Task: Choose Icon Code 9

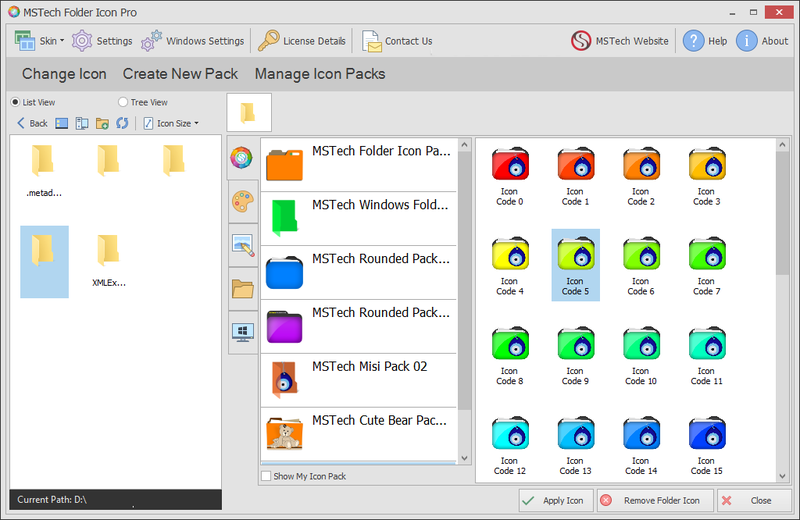Action: pos(576,355)
